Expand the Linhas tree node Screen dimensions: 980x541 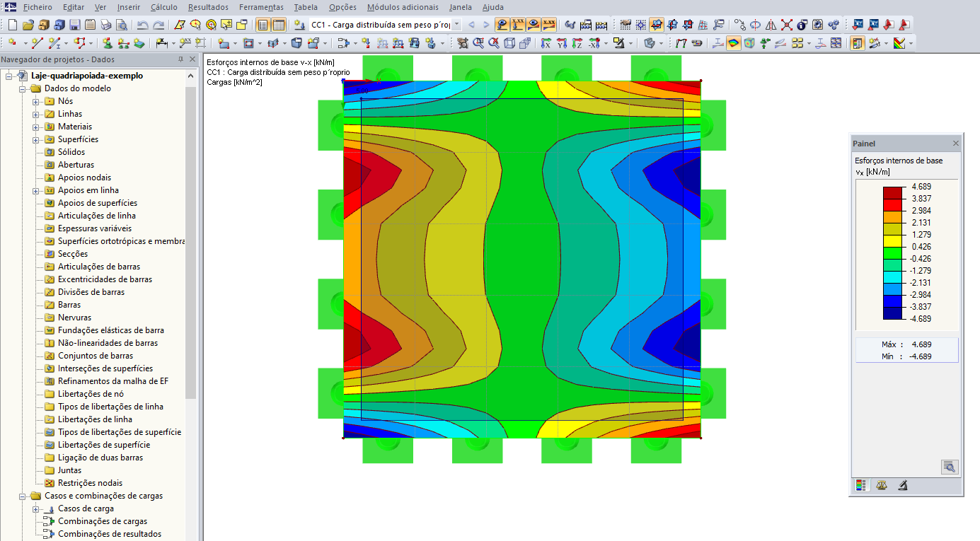click(x=36, y=114)
